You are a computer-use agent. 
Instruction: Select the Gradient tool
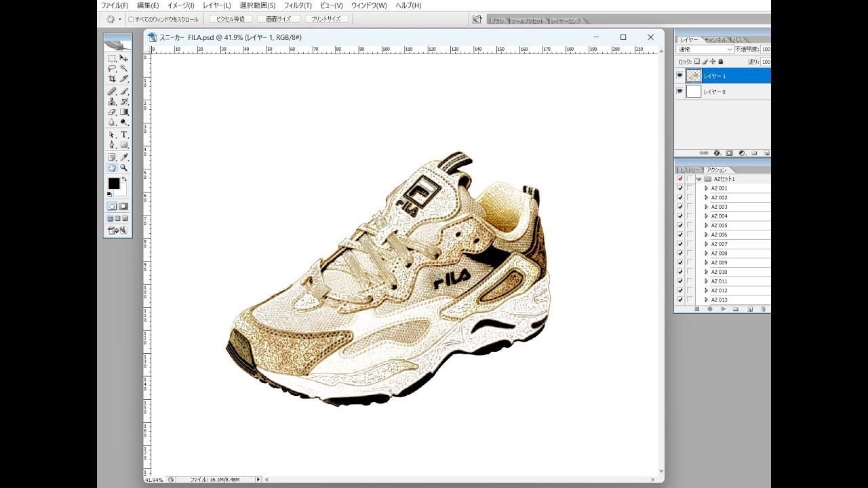[124, 112]
